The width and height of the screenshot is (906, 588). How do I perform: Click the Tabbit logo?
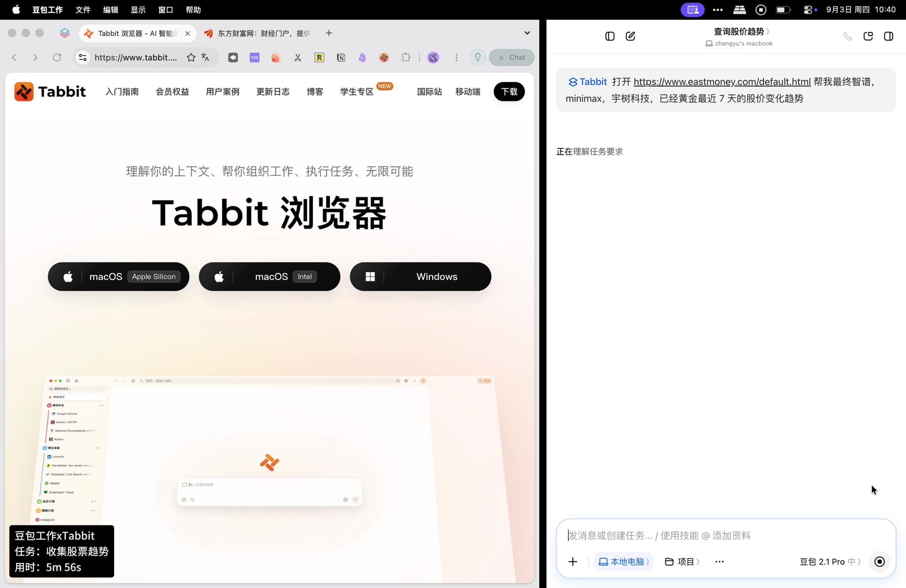pos(50,91)
